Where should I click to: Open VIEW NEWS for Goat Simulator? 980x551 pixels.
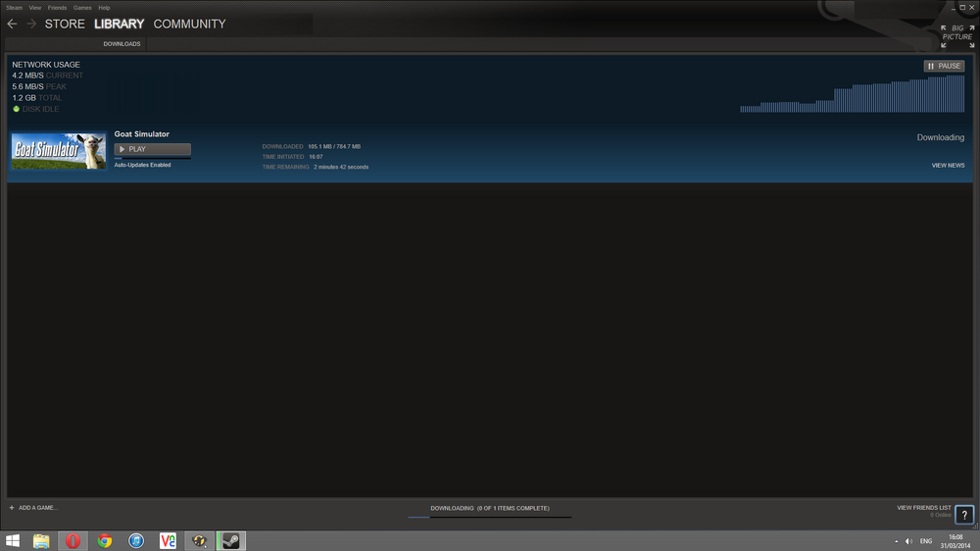948,165
